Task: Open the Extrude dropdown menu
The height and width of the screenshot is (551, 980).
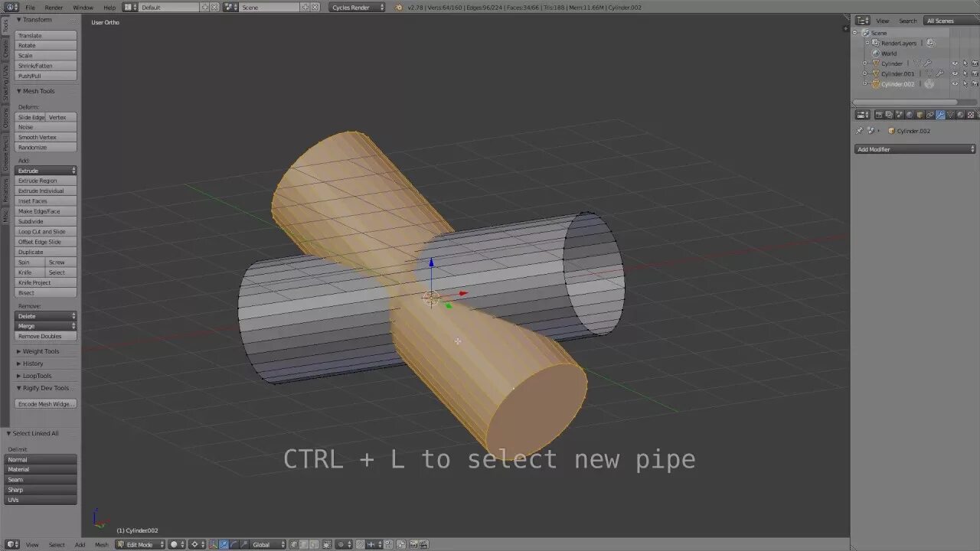Action: [x=46, y=171]
